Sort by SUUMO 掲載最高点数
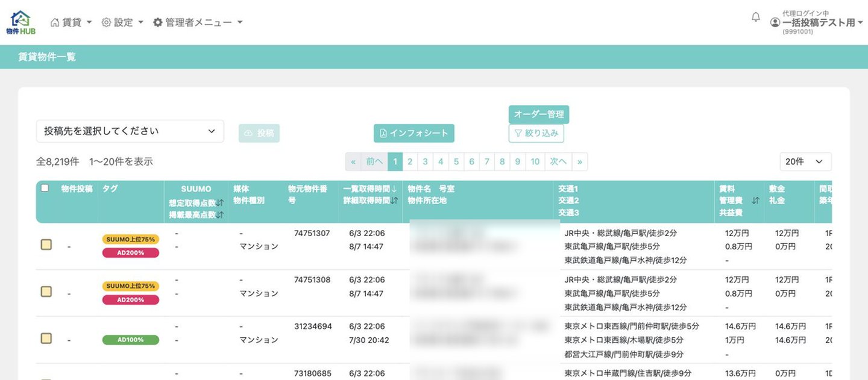The image size is (868, 380). 220,214
